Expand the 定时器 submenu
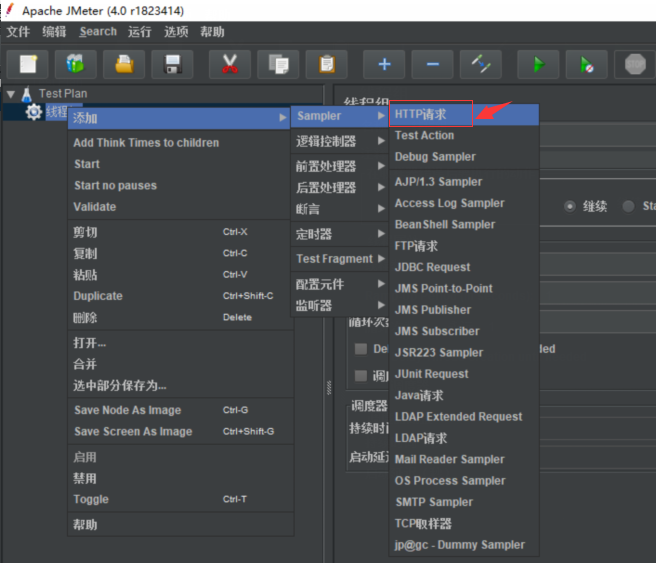656x563 pixels. point(340,234)
